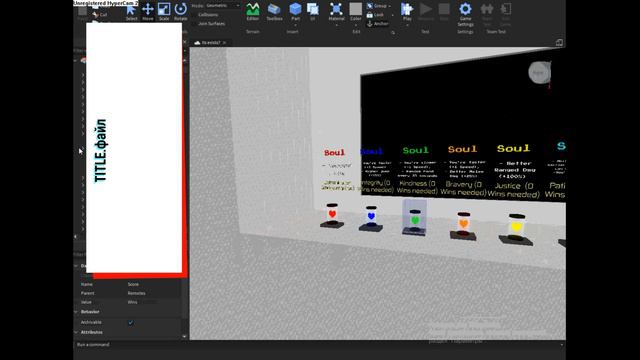This screenshot has height=360, width=640.
Task: Click the Cut icon
Action: [96, 14]
